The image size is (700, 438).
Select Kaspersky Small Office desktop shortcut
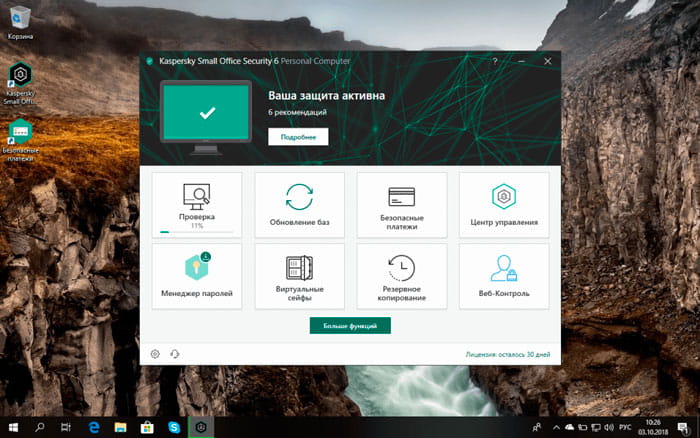(20, 83)
